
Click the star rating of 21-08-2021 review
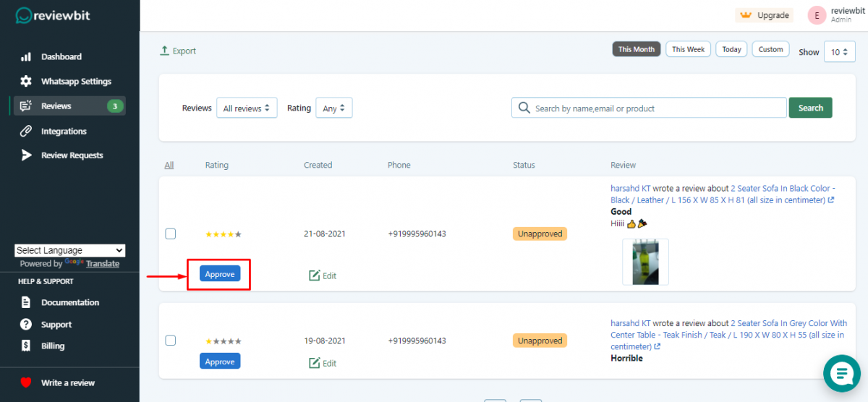pos(224,234)
